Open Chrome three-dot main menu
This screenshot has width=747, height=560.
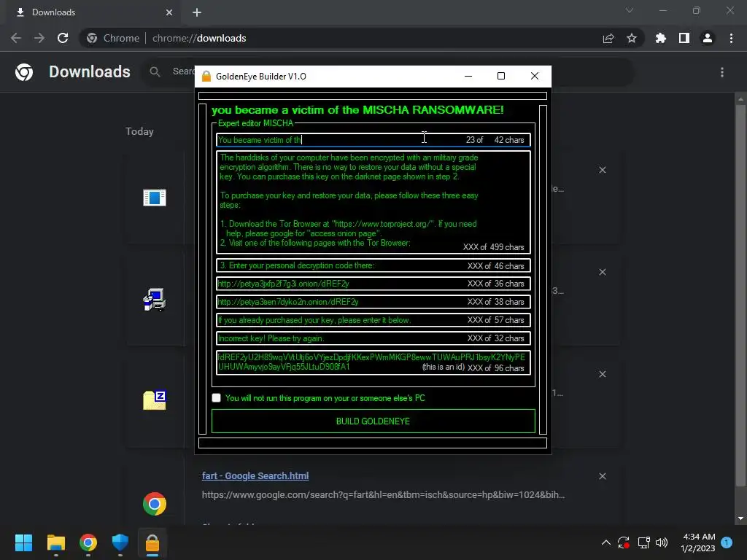731,38
